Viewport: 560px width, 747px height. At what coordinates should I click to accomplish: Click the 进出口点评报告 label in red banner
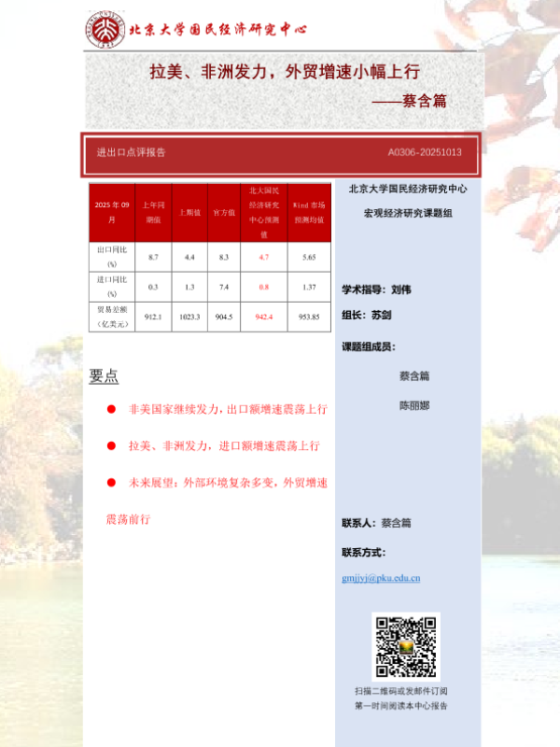coord(132,152)
